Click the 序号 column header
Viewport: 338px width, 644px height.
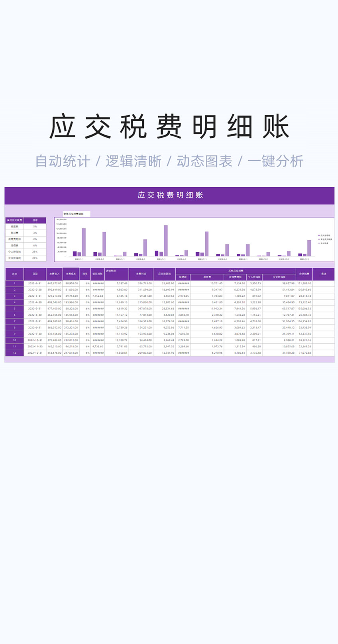(x=15, y=274)
